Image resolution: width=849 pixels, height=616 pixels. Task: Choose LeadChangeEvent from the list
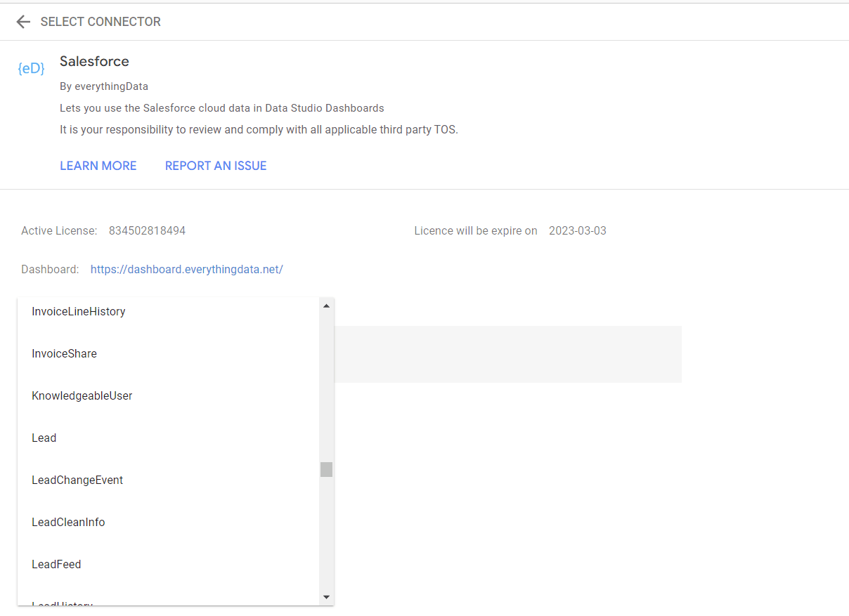77,480
